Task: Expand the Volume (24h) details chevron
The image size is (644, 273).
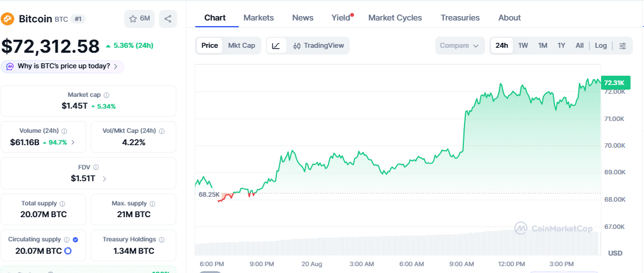Action: pos(73,143)
